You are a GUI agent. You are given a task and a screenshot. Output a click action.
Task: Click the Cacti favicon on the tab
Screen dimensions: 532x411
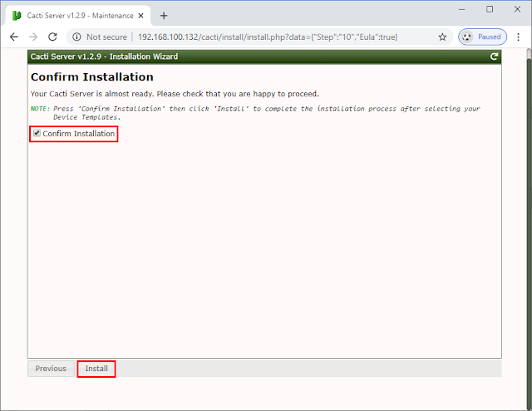coord(17,16)
